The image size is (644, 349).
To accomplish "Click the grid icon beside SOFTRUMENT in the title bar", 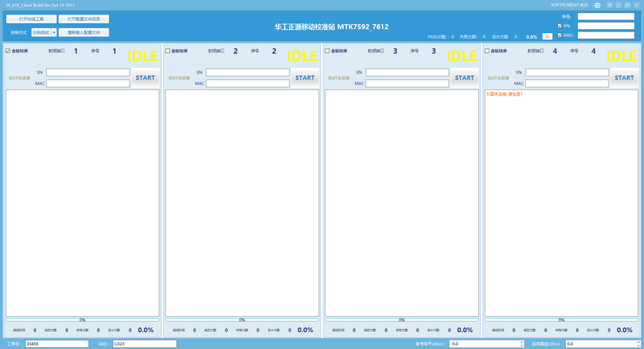I will [597, 5].
